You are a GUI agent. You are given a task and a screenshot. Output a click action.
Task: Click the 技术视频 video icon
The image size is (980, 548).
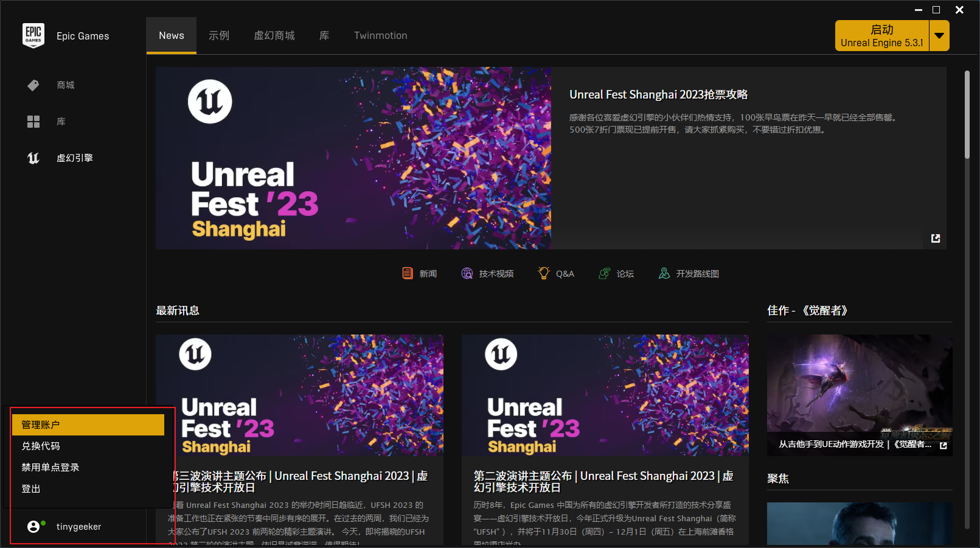(x=467, y=273)
